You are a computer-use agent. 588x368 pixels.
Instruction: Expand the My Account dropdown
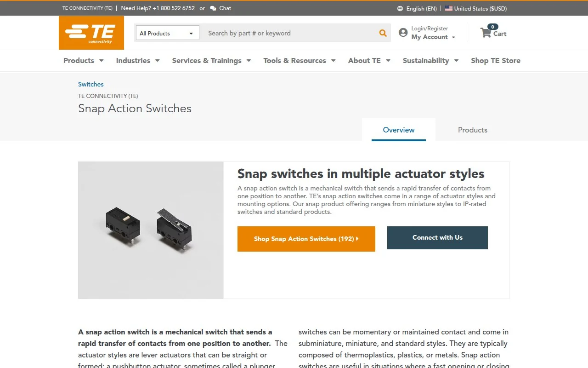[433, 37]
